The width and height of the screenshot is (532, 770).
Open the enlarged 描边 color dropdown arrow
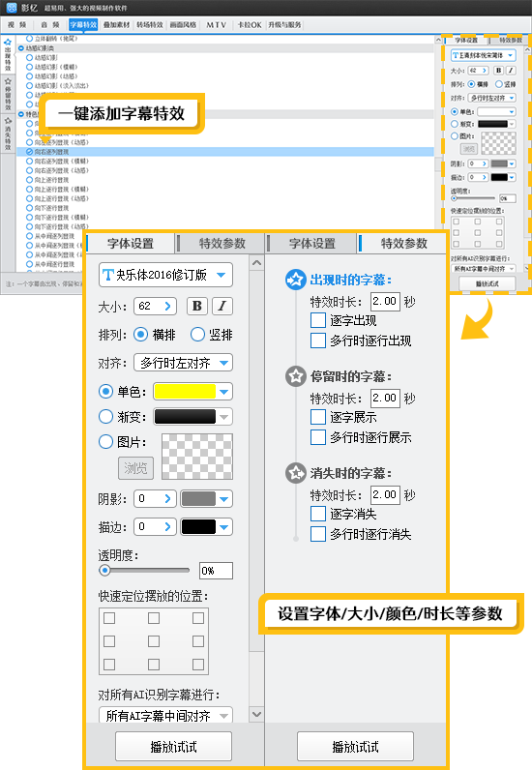(x=224, y=527)
